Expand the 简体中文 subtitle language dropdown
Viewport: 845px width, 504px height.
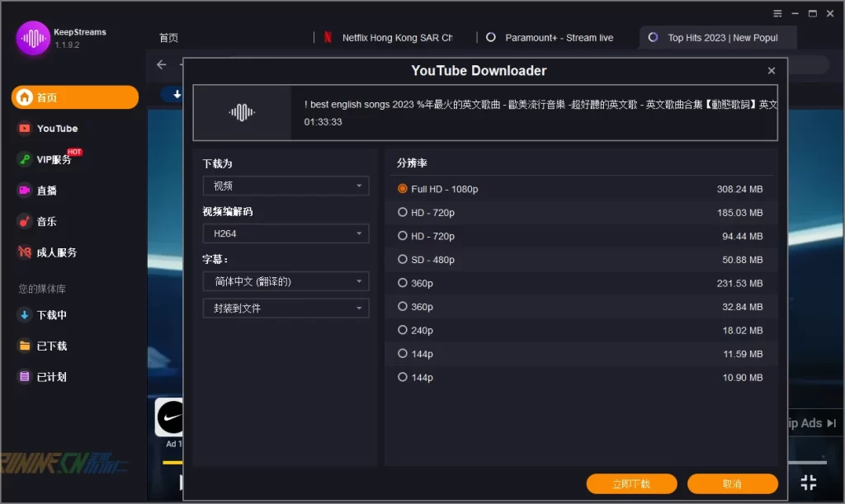(286, 281)
